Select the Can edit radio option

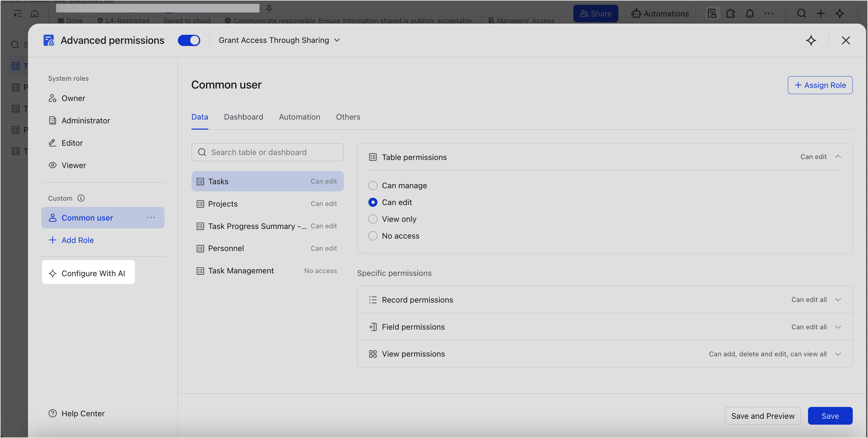coord(372,202)
